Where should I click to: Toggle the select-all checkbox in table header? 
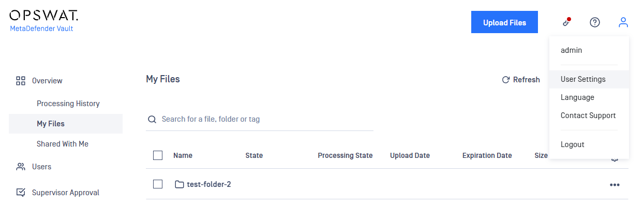pyautogui.click(x=158, y=155)
